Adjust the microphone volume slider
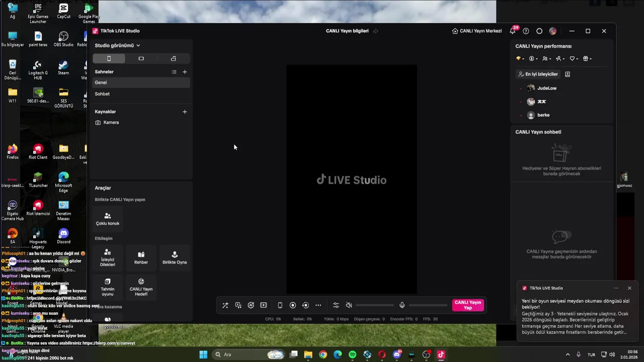 tap(428, 305)
